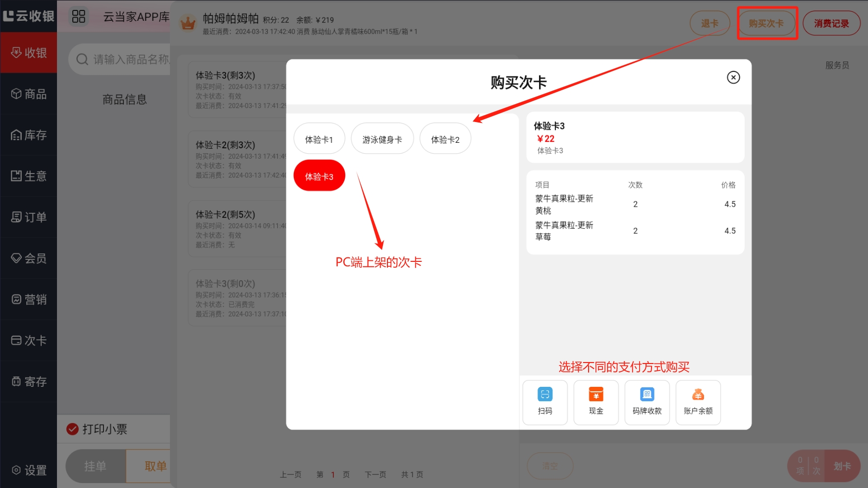This screenshot has height=488, width=868.
Task: Click the 退卡 refund card button
Action: click(x=709, y=23)
